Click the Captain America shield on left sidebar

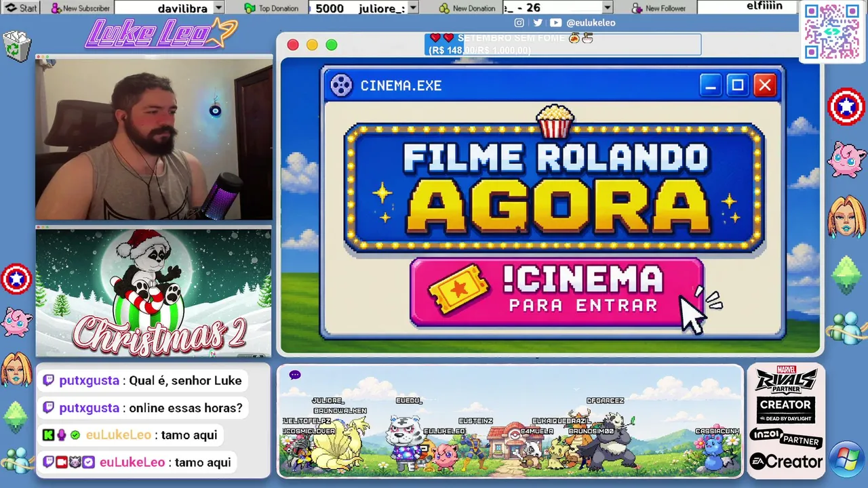pyautogui.click(x=16, y=278)
